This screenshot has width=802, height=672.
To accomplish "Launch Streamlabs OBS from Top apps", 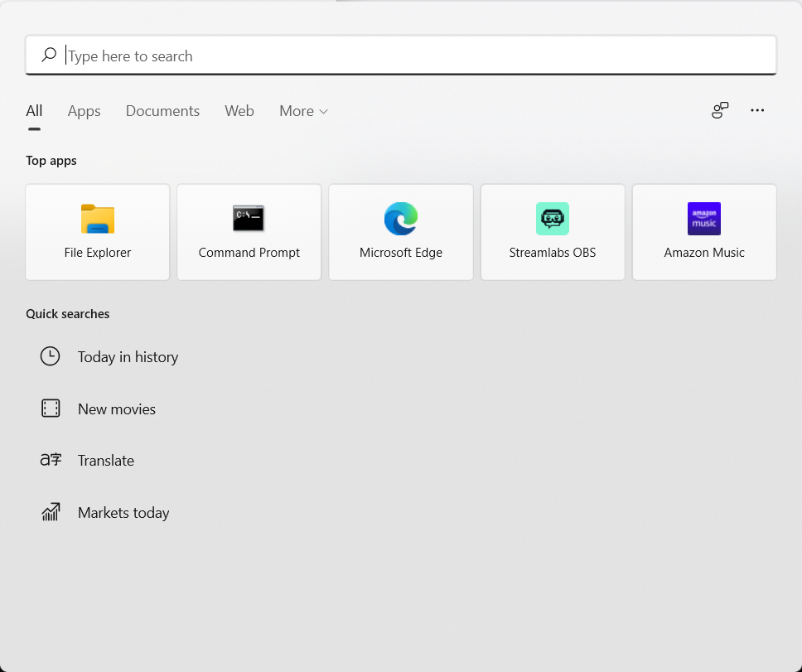I will 553,232.
